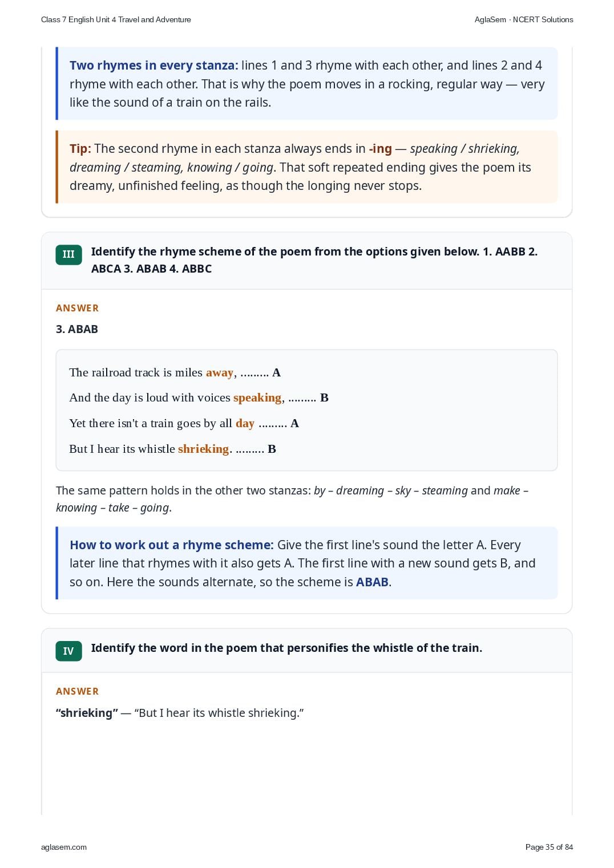The image size is (614, 868).
Task: Click the Class 7 English Unit 4 header title
Action: point(116,19)
